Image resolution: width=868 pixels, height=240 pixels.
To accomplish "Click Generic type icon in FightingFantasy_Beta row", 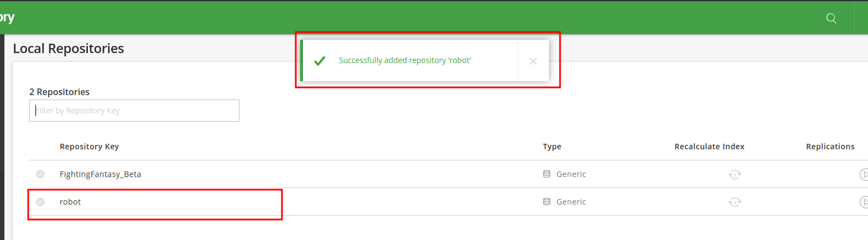I will click(x=547, y=174).
